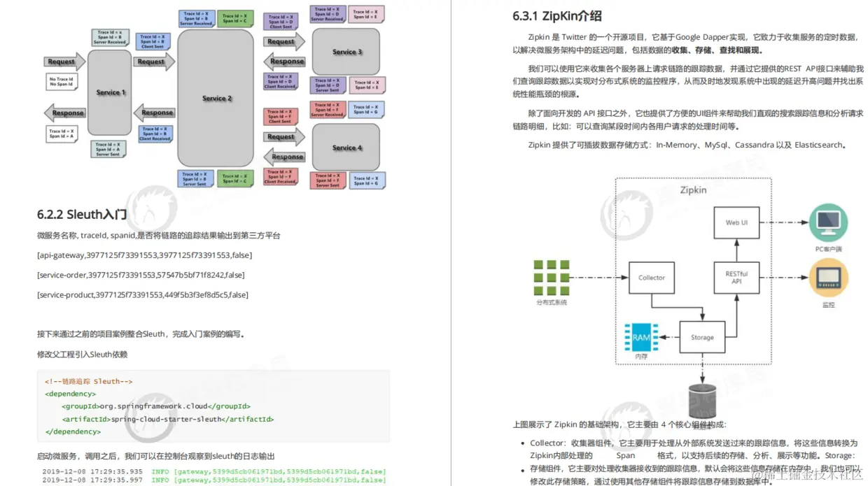Click Request arrow between Service 1 and 2
868x486 pixels.
click(154, 62)
